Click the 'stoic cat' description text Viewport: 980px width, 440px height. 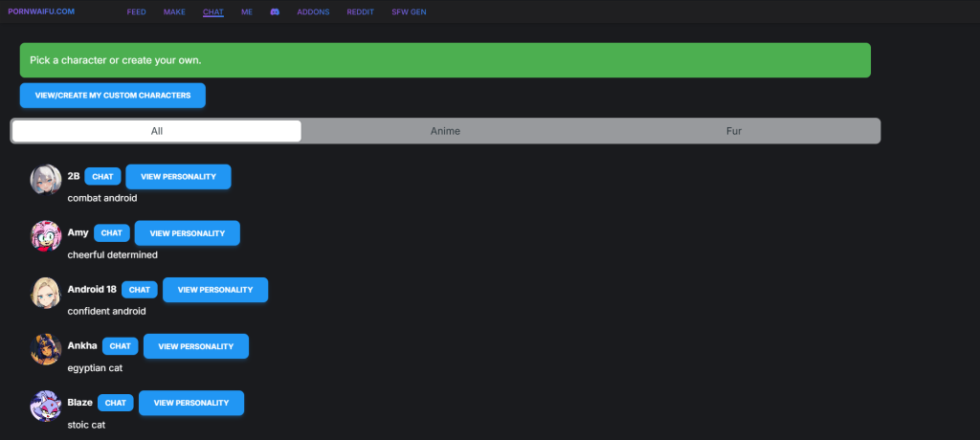pyautogui.click(x=86, y=425)
